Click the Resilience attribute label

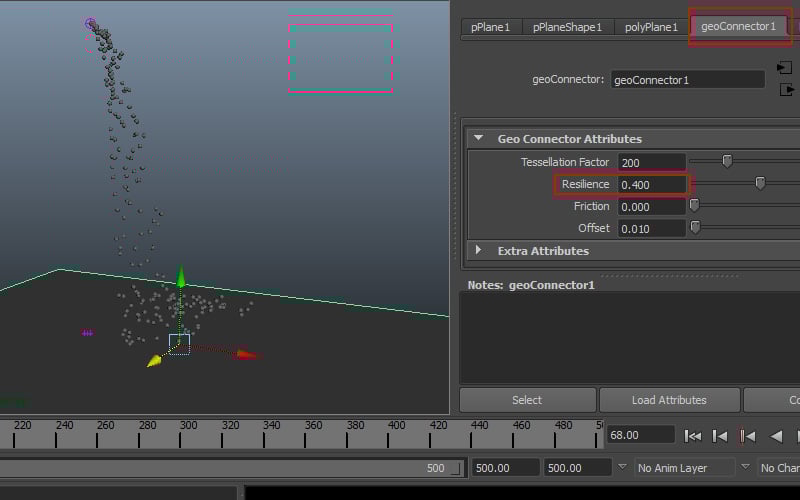pyautogui.click(x=585, y=184)
